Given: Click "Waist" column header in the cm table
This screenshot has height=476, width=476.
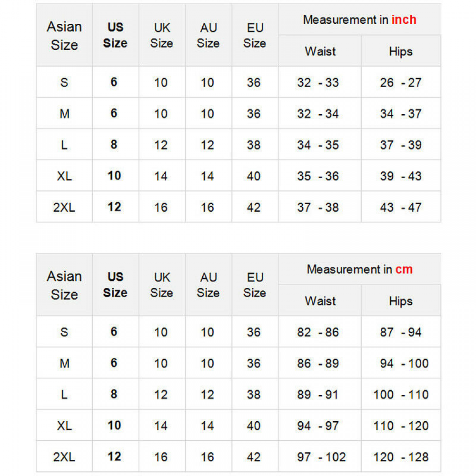Looking at the screenshot, I should tap(320, 301).
